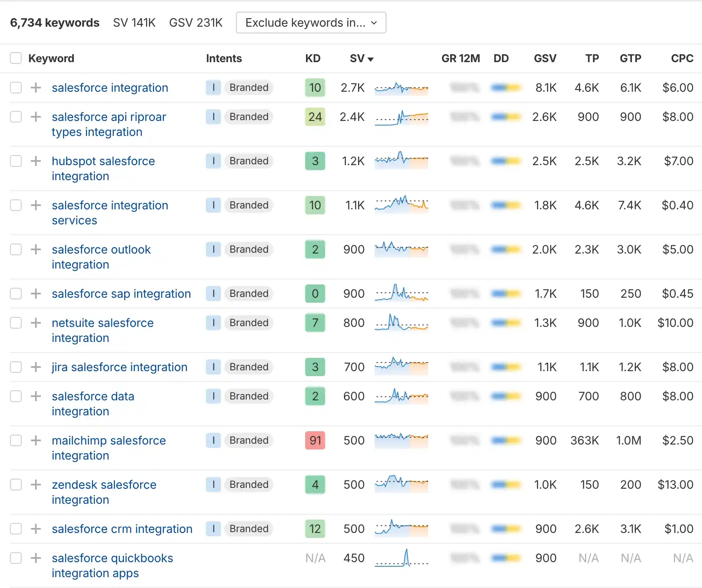Open the salesforce crm integration link
702x588 pixels.
(122, 529)
